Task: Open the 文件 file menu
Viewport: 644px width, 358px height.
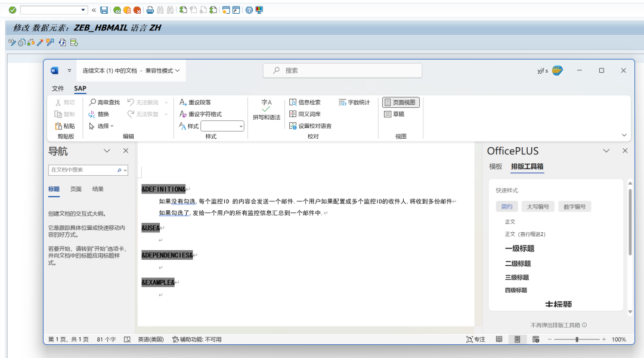Action: coord(58,89)
